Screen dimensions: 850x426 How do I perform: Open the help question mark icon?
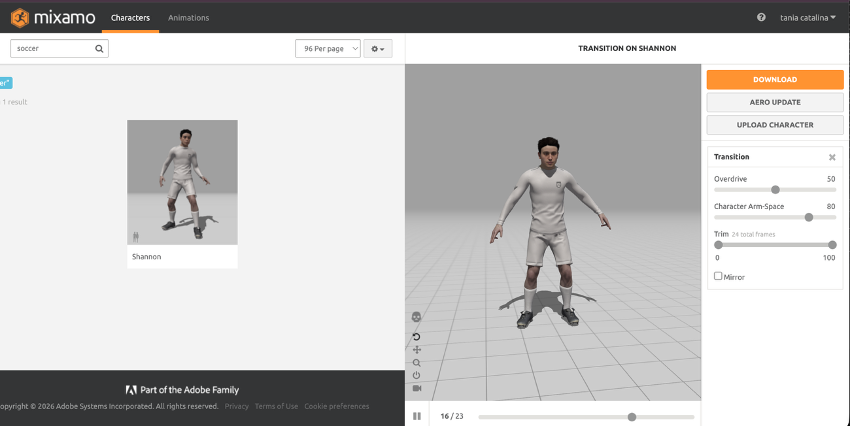pyautogui.click(x=761, y=17)
